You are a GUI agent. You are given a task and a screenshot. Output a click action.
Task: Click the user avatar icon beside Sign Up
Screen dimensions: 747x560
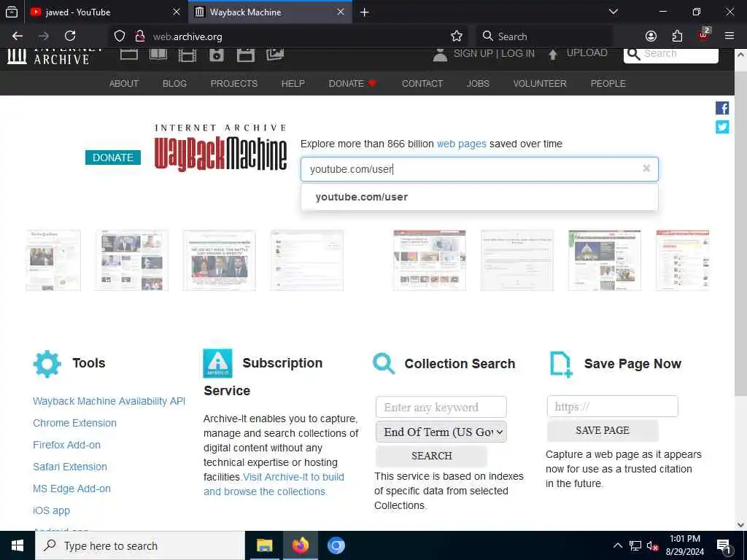pos(440,55)
